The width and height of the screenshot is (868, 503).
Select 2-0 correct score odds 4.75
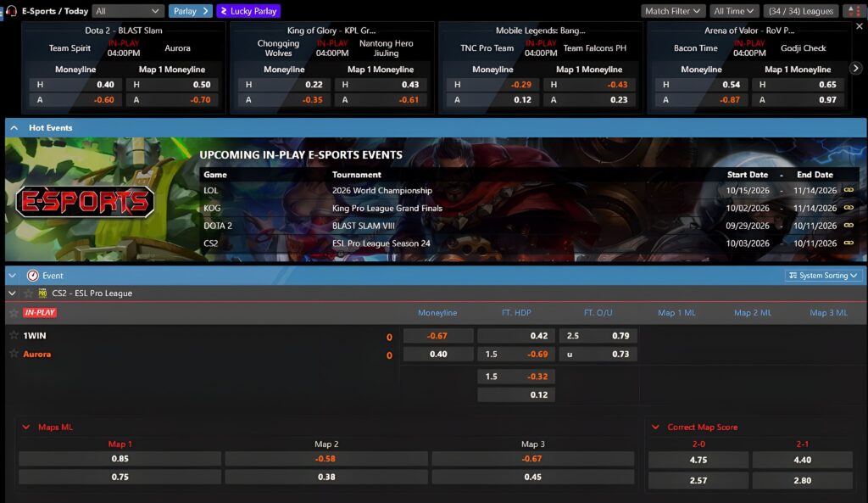(x=698, y=460)
